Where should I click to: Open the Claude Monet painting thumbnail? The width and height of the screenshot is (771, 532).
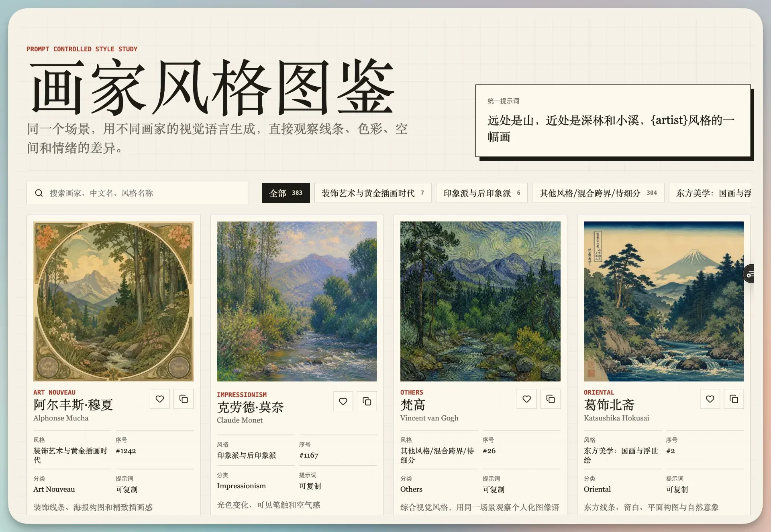pos(297,301)
